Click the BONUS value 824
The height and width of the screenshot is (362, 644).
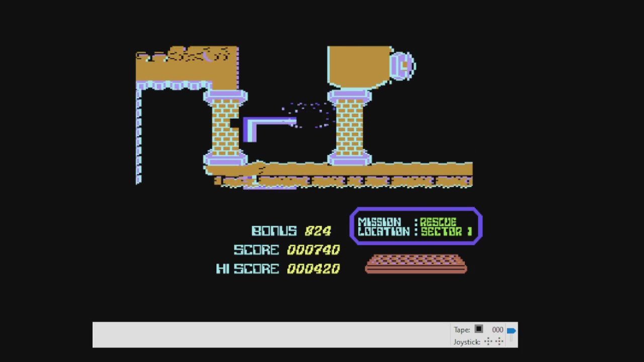(318, 231)
